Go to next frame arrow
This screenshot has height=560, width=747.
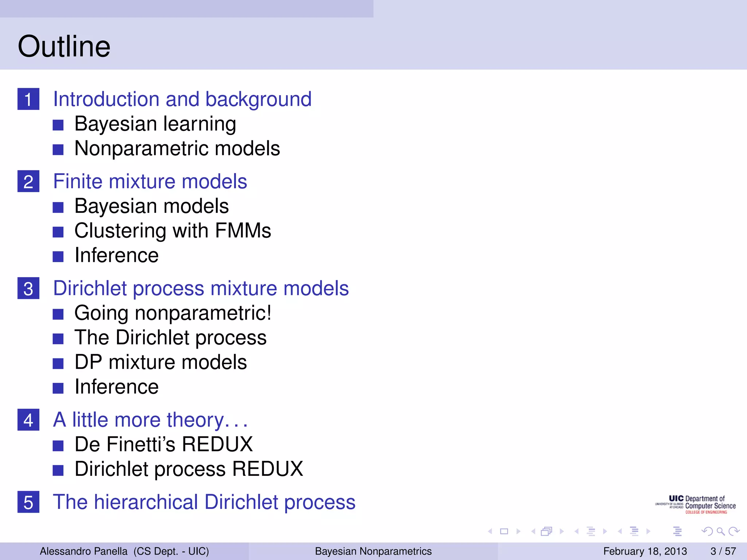[x=562, y=531]
